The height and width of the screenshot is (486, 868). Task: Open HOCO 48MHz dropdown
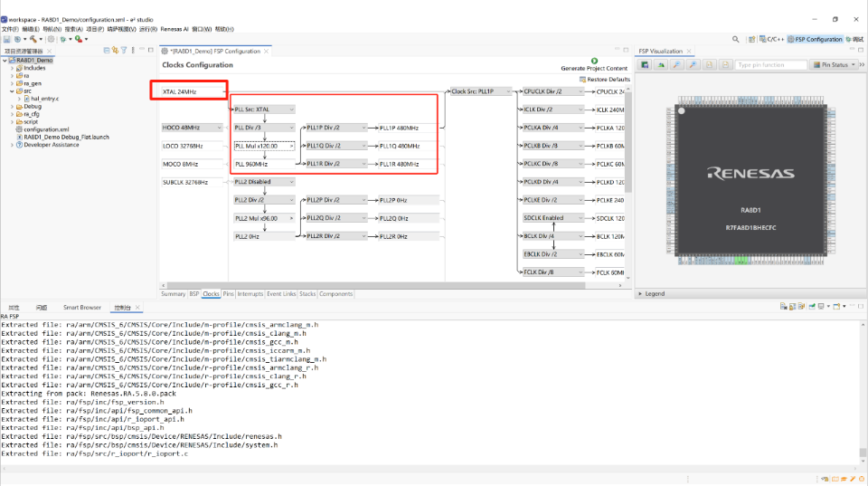tap(192, 128)
